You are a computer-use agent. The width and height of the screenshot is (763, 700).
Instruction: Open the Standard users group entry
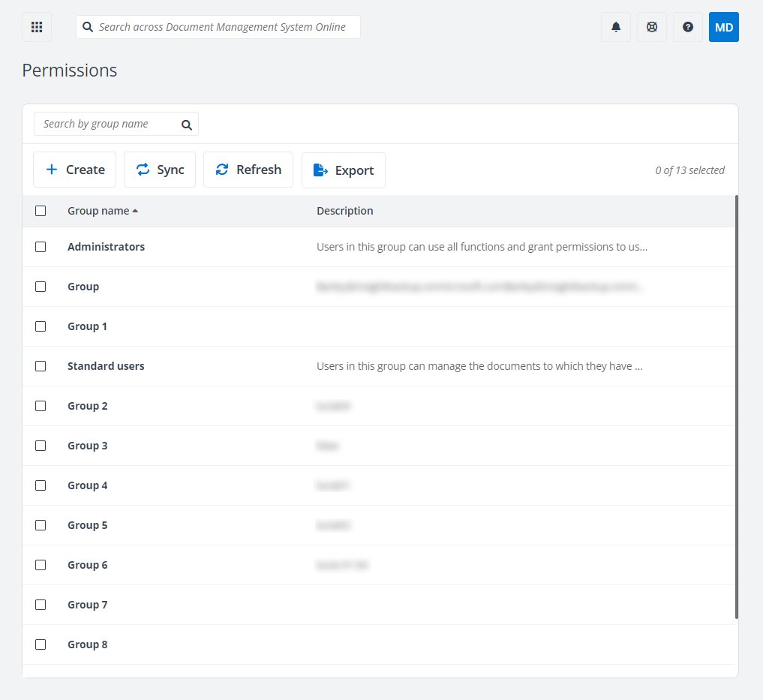tap(106, 365)
